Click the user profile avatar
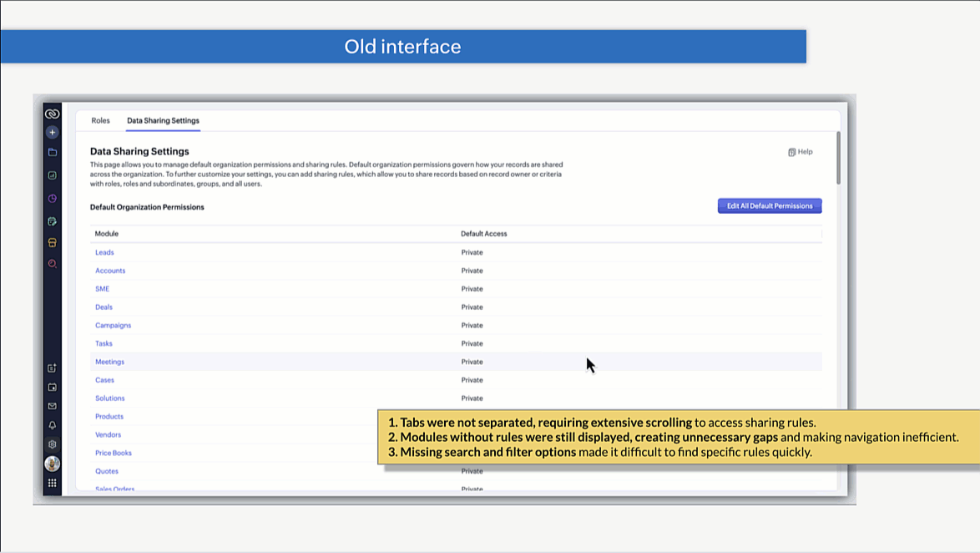Viewport: 980px width, 553px height. click(52, 464)
